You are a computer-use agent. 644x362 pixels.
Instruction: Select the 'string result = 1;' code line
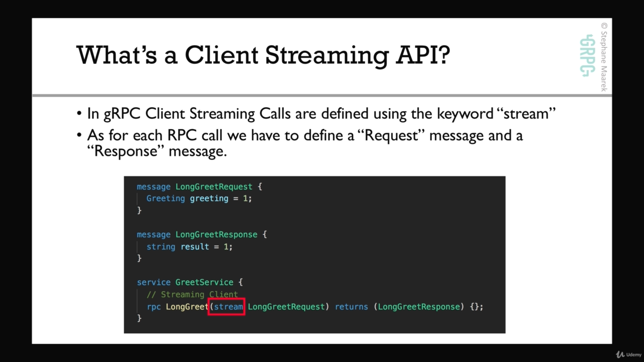pos(189,247)
